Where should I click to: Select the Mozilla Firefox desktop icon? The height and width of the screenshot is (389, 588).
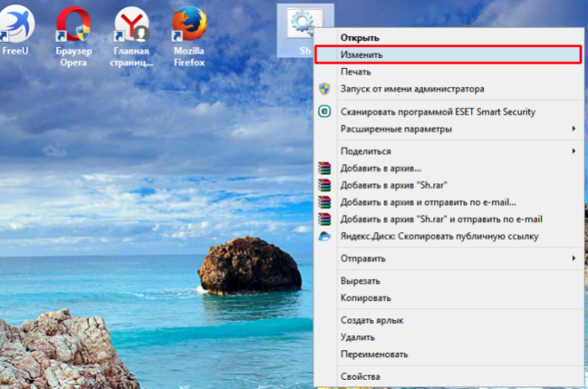pyautogui.click(x=189, y=24)
